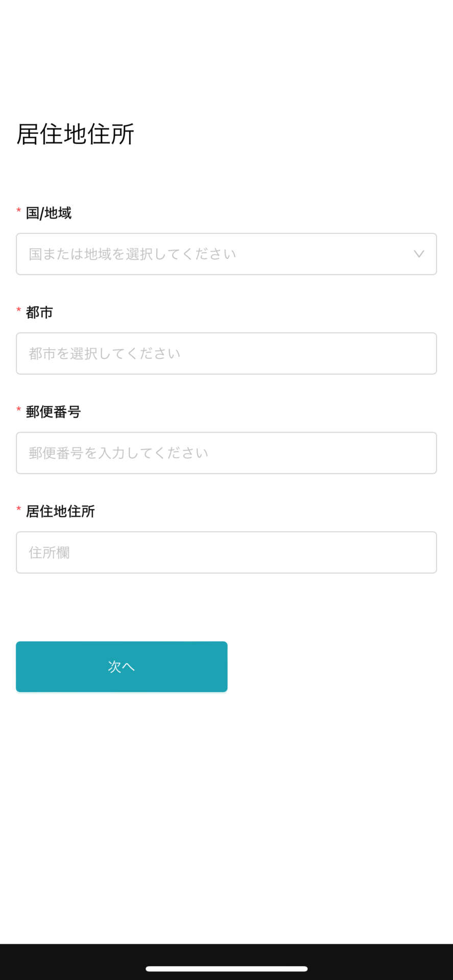Click the large 居住地住所 page heading

pos(76,134)
